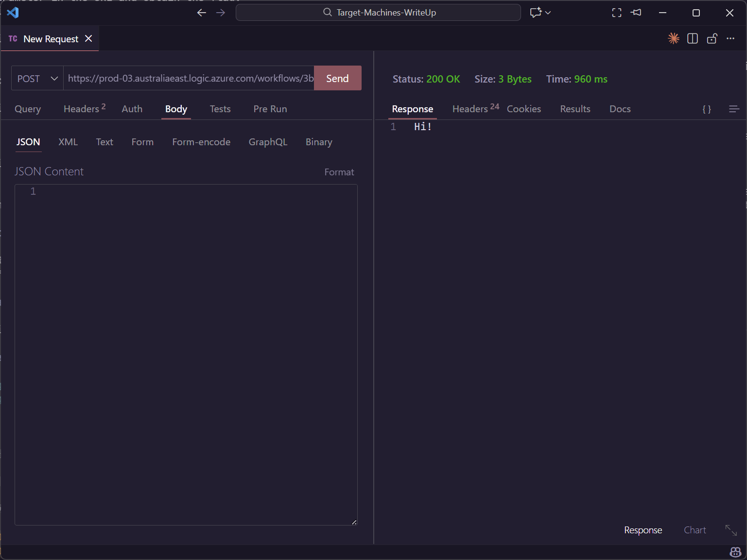Image resolution: width=747 pixels, height=560 pixels.
Task: Go back using the left arrow
Action: pyautogui.click(x=201, y=13)
